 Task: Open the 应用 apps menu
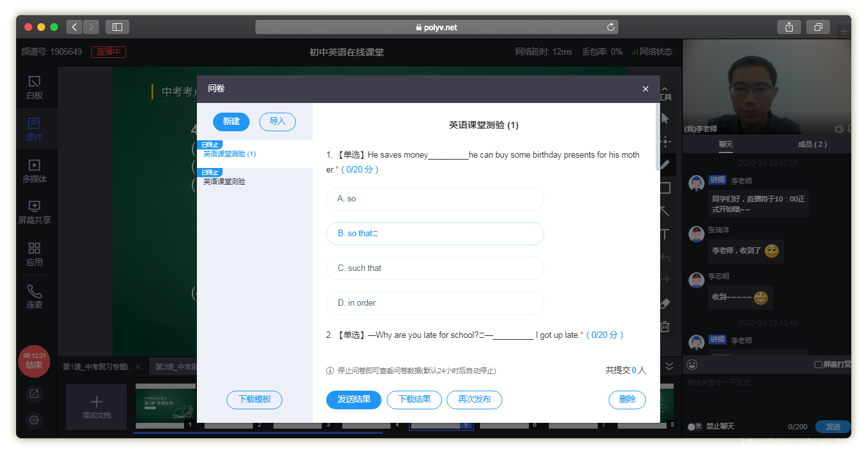[35, 254]
